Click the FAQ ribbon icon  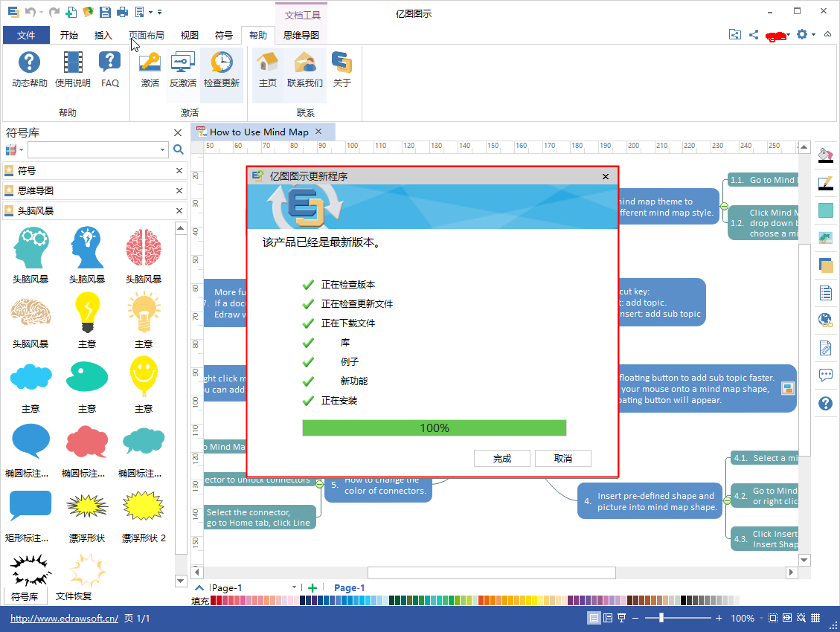[x=110, y=70]
